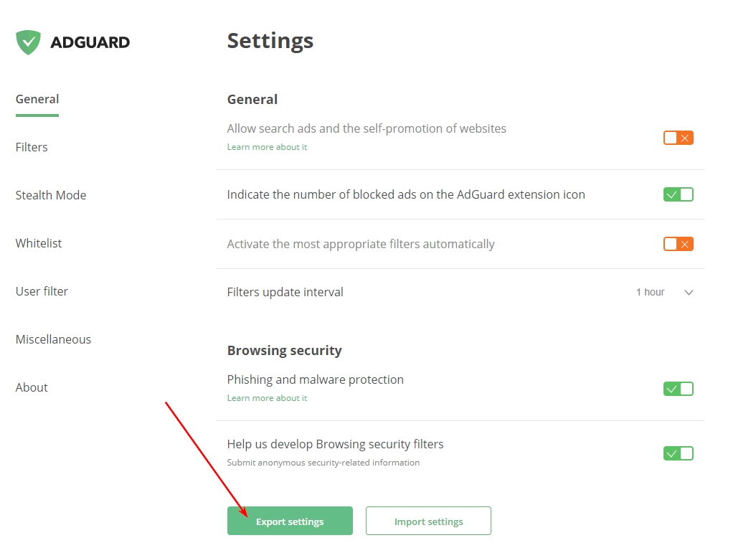Open the About section
756x548 pixels.
(32, 387)
